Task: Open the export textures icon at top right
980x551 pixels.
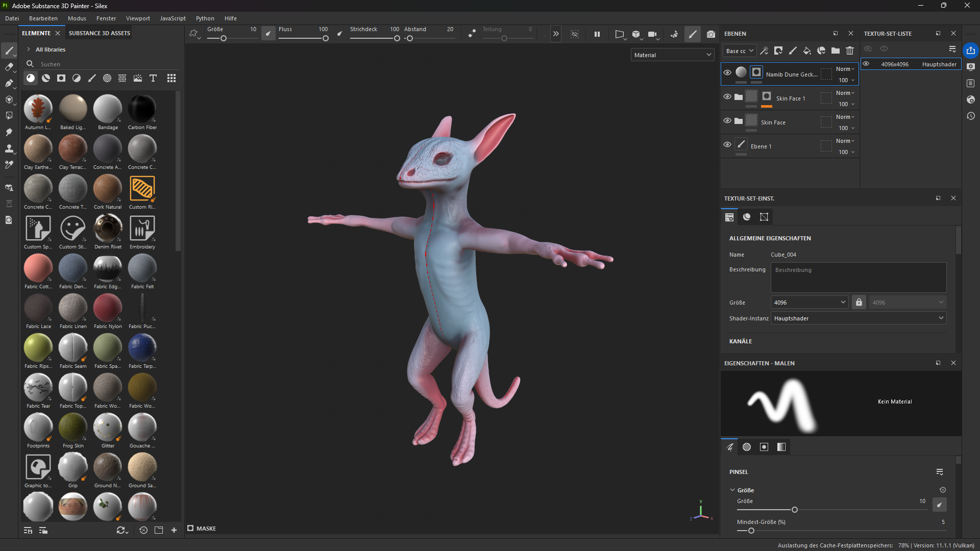Action: pos(970,51)
